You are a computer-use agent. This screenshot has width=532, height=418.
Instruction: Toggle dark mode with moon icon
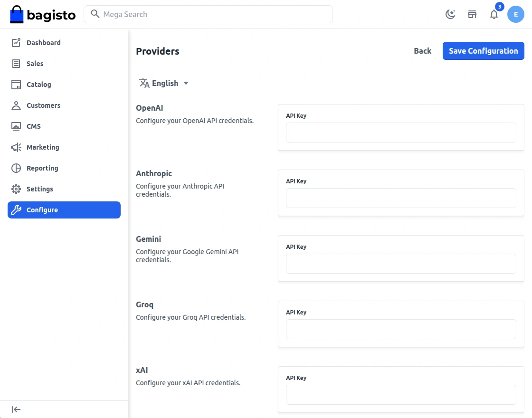(x=450, y=14)
